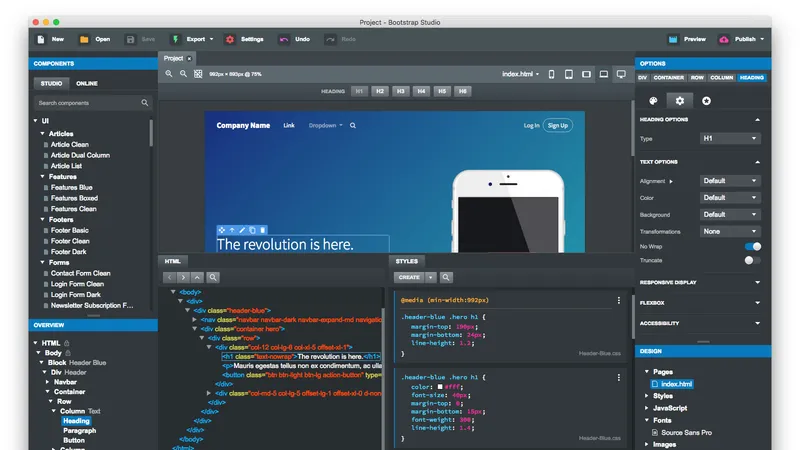The image size is (800, 450).
Task: Select index.html in Design Pages
Action: tap(672, 384)
